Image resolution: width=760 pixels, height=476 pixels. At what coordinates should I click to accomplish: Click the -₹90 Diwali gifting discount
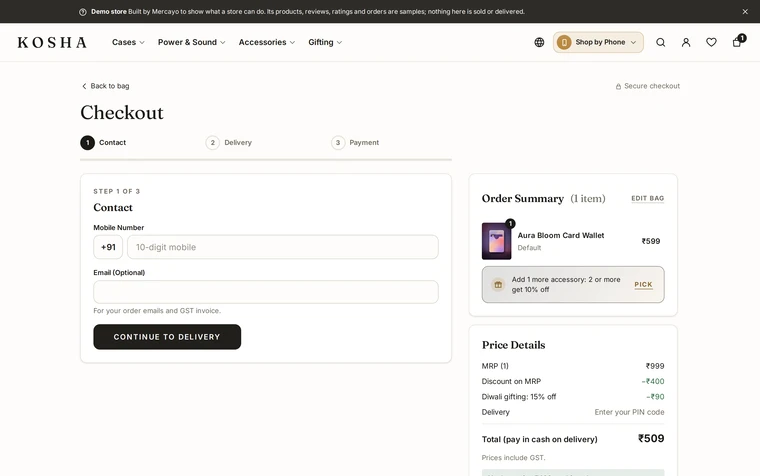655,397
